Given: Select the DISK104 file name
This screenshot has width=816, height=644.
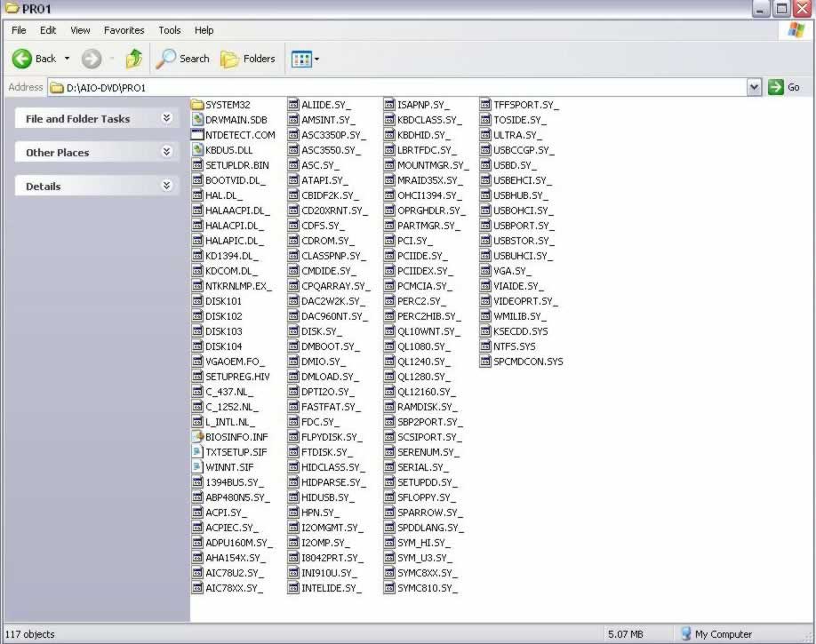Looking at the screenshot, I should coord(223,346).
